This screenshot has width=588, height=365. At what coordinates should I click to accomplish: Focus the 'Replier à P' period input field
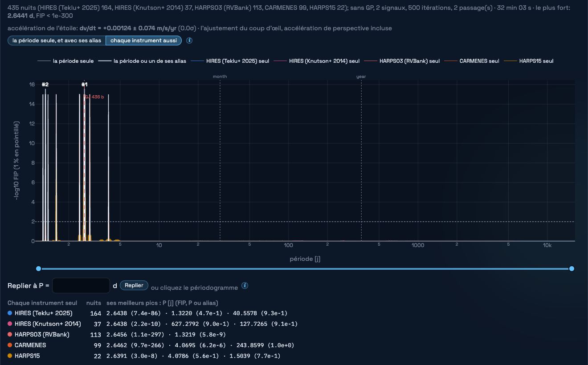coord(81,285)
